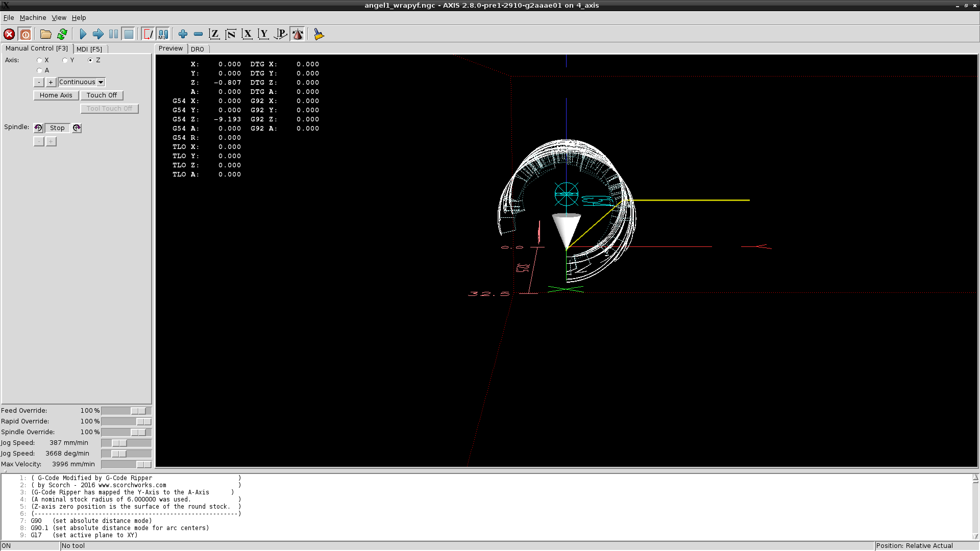980x551 pixels.
Task: Click the Home Axis button
Action: coord(56,95)
